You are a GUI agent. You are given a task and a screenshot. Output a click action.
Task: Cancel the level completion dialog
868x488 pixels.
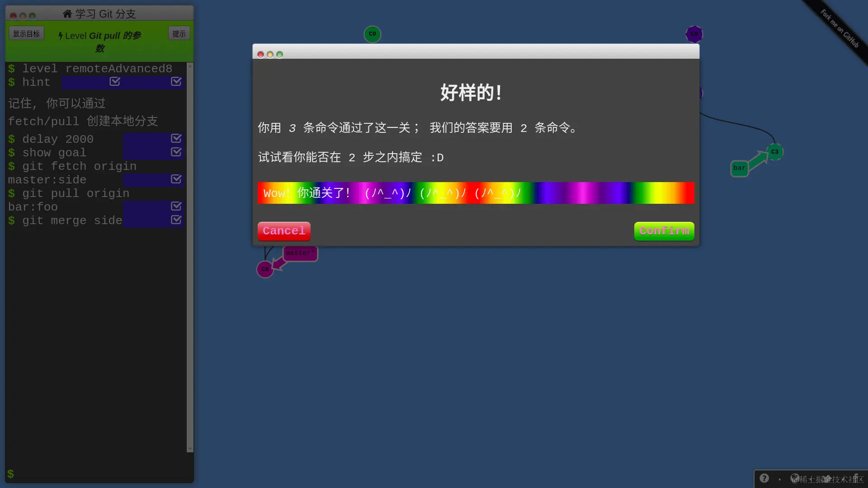point(284,231)
